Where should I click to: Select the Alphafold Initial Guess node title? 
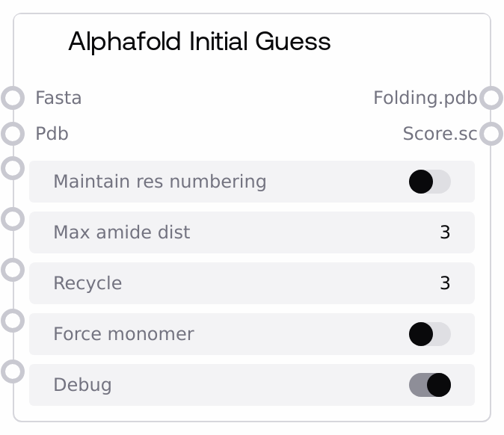point(199,41)
